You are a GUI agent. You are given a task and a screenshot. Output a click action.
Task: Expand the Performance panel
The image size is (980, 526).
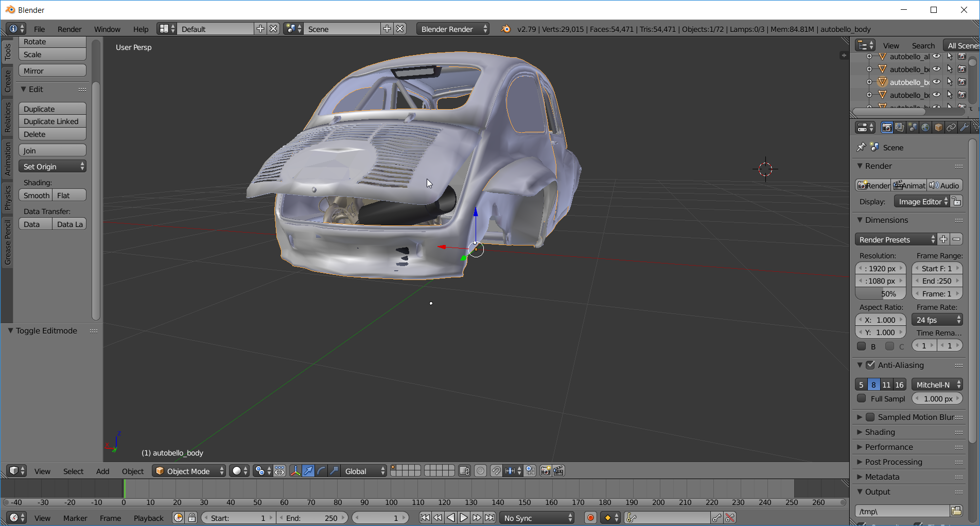889,447
